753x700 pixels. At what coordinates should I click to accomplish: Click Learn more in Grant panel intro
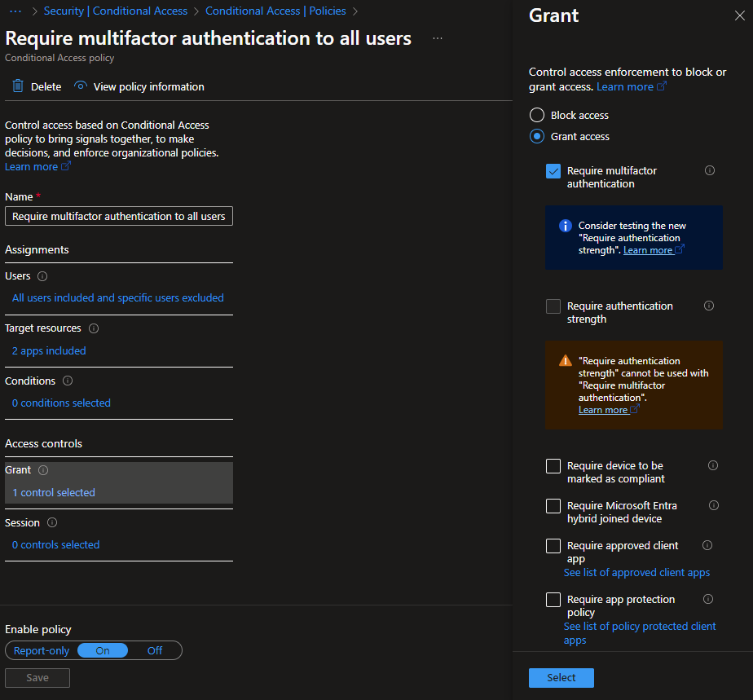tap(631, 87)
